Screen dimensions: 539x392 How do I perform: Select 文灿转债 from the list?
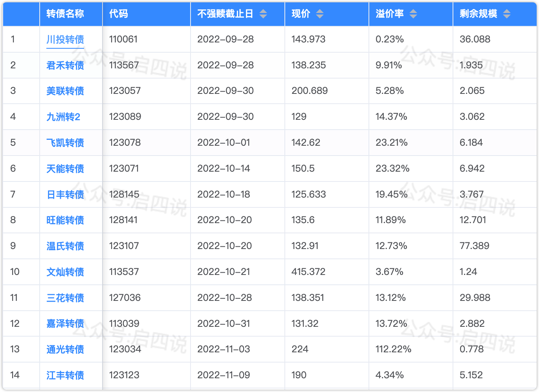(x=65, y=272)
